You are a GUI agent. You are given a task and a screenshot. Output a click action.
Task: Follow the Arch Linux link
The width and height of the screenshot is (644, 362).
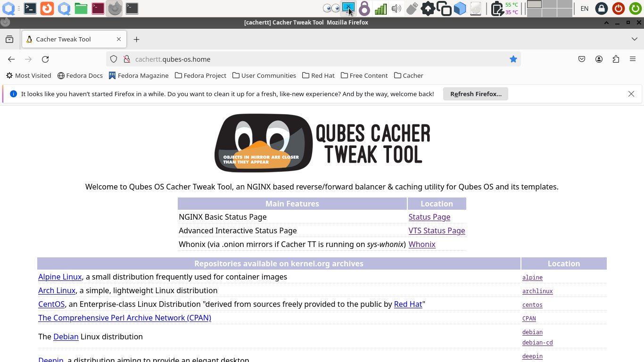pos(57,290)
